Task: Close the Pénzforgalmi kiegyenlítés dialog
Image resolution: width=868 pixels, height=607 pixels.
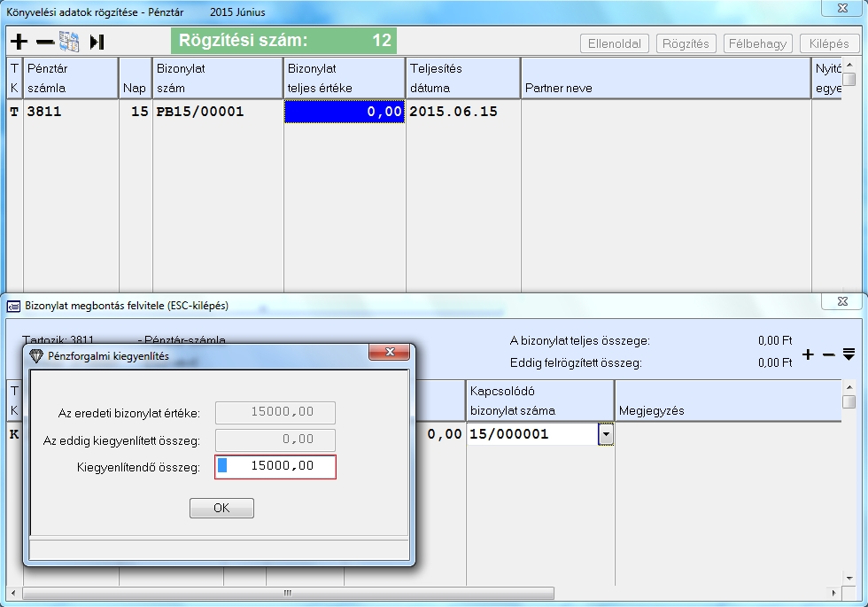Action: point(389,354)
